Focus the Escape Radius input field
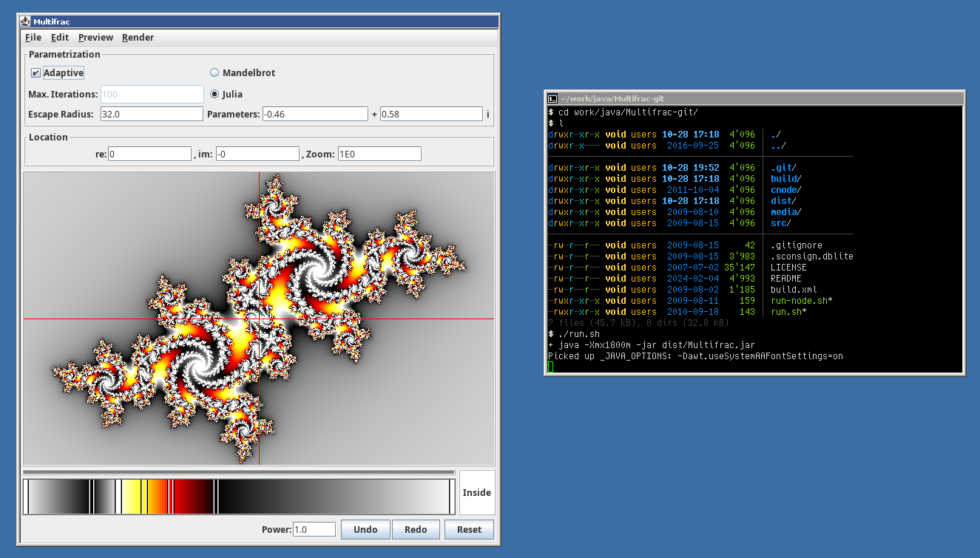Image resolution: width=980 pixels, height=558 pixels. (151, 115)
